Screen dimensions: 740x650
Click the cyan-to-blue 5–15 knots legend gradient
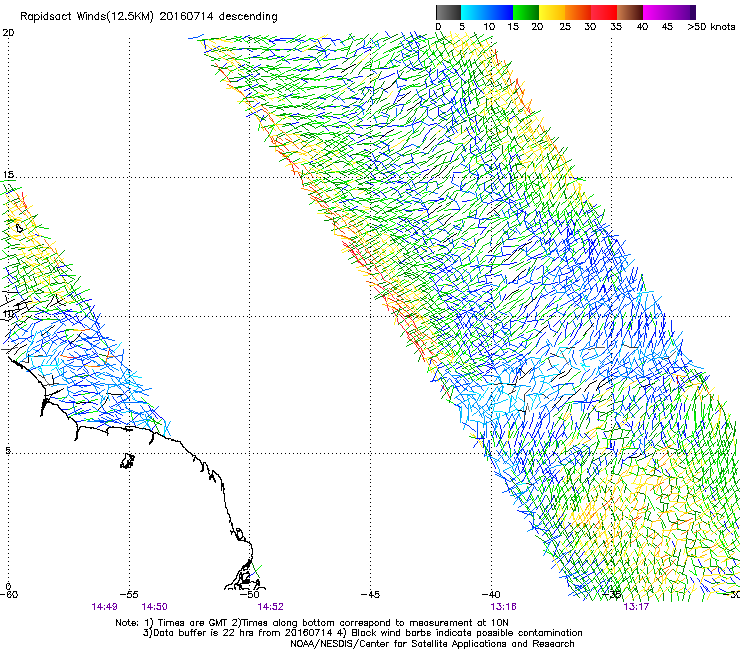click(487, 12)
